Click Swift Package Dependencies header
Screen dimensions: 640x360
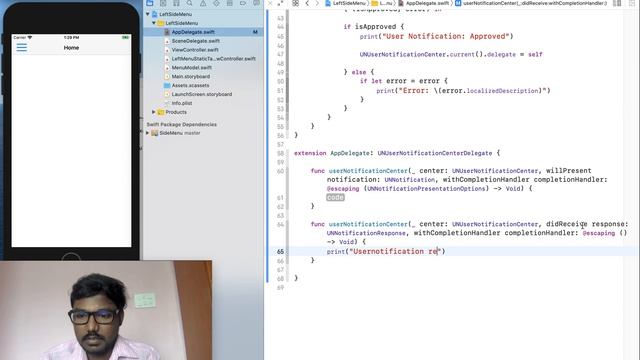coord(182,124)
